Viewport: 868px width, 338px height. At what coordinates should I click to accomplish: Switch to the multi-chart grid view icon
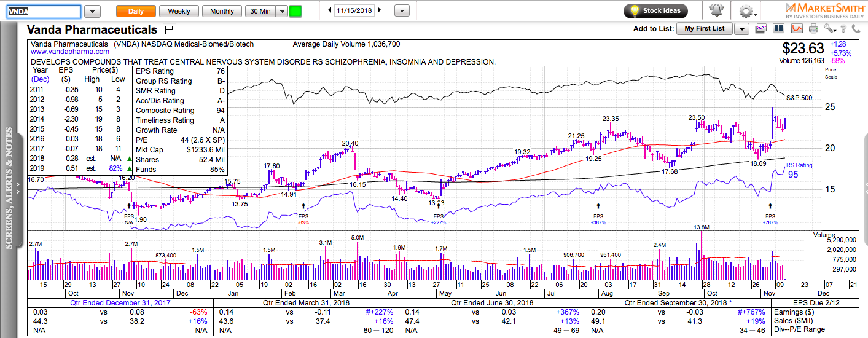(x=779, y=28)
